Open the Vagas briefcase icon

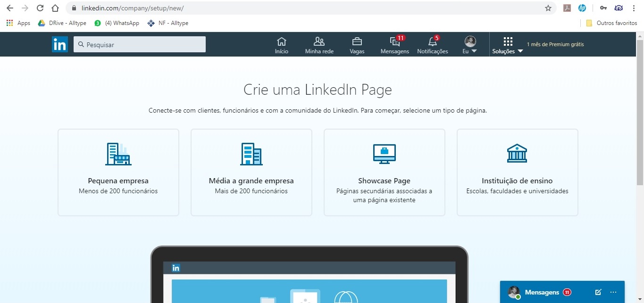tap(357, 41)
